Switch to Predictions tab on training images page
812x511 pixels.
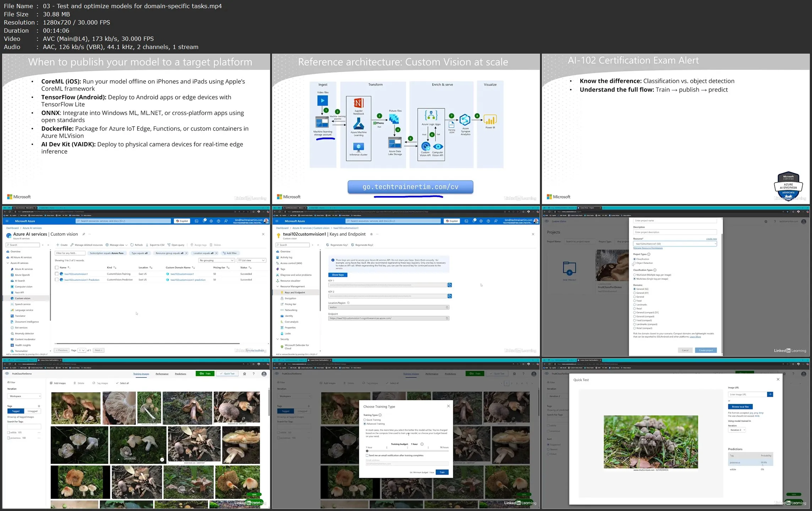[180, 374]
